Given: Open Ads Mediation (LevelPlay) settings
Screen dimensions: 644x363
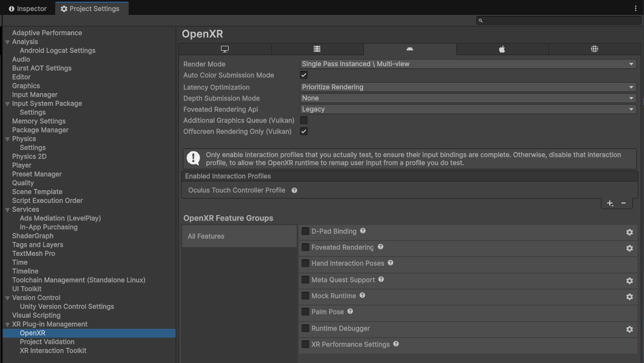Looking at the screenshot, I should tap(60, 218).
